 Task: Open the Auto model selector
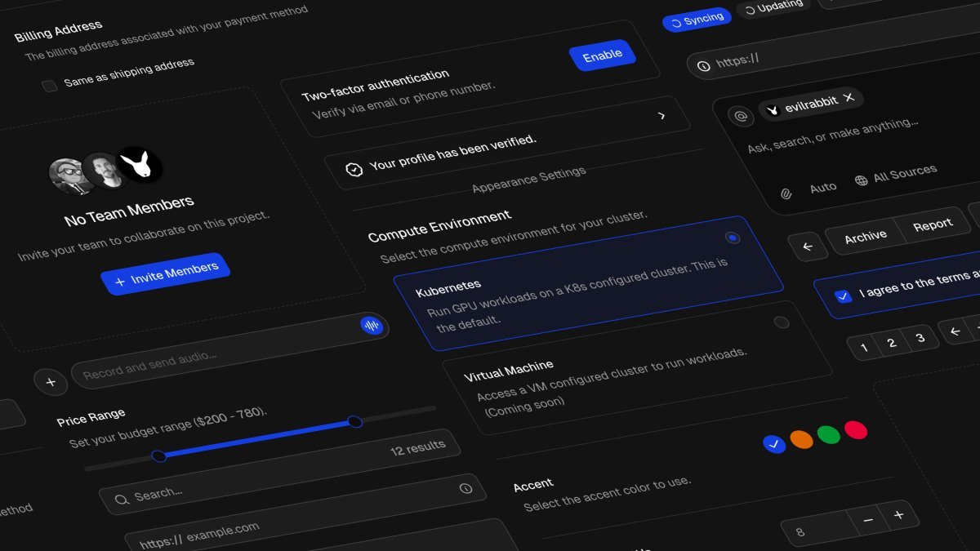point(822,188)
